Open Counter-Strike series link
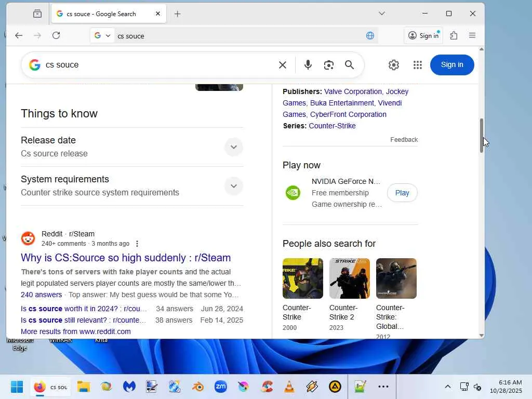This screenshot has height=399, width=532. click(x=332, y=126)
